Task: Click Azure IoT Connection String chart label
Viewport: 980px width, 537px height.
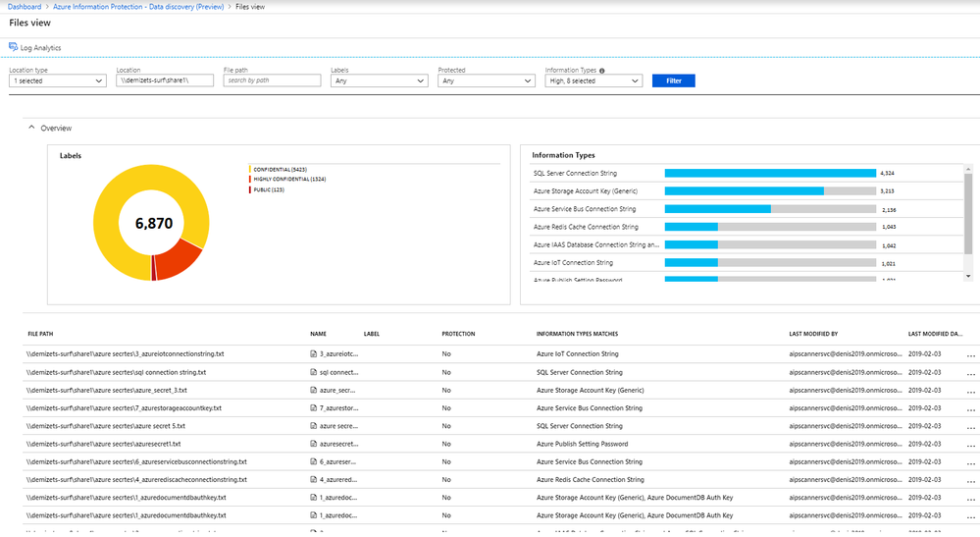Action: tap(573, 263)
